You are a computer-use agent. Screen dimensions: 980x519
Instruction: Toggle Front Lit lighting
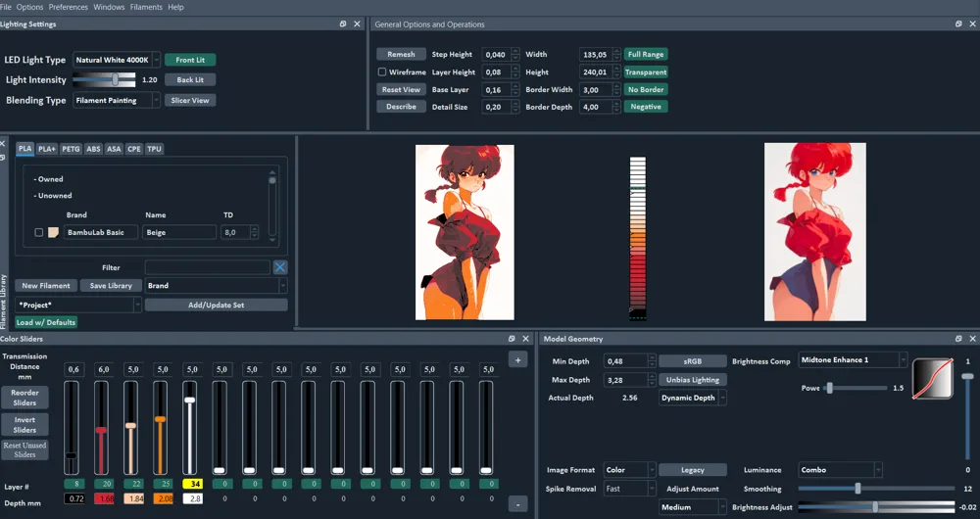(x=190, y=60)
